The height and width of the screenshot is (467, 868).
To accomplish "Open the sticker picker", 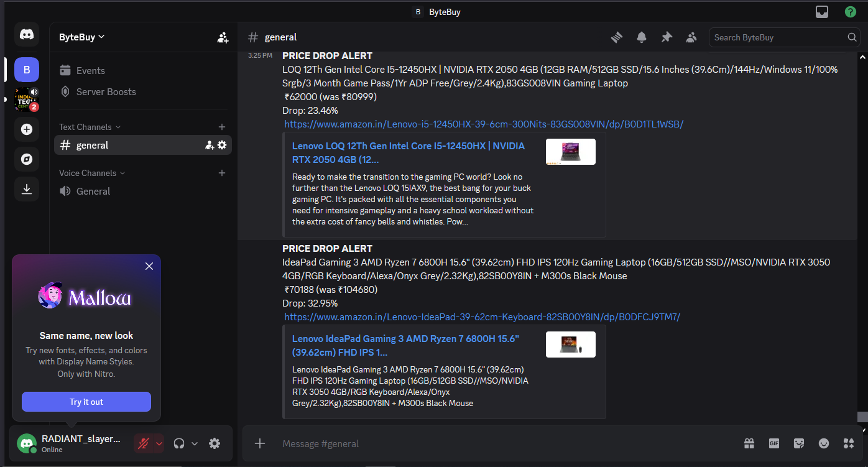I will (x=798, y=443).
